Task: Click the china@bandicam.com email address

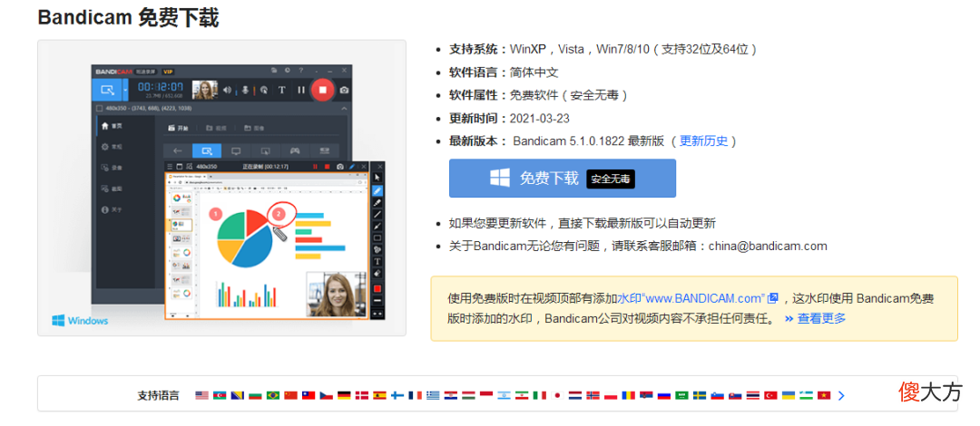Action: coord(768,247)
